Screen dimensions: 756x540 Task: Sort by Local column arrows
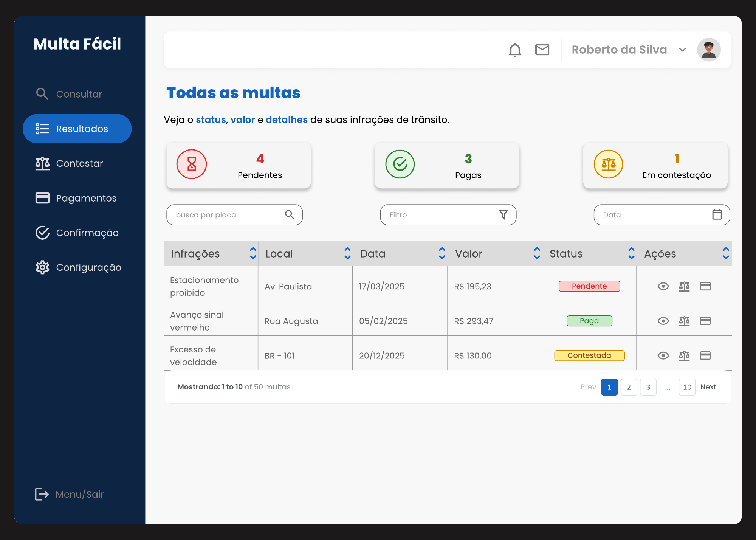(347, 253)
